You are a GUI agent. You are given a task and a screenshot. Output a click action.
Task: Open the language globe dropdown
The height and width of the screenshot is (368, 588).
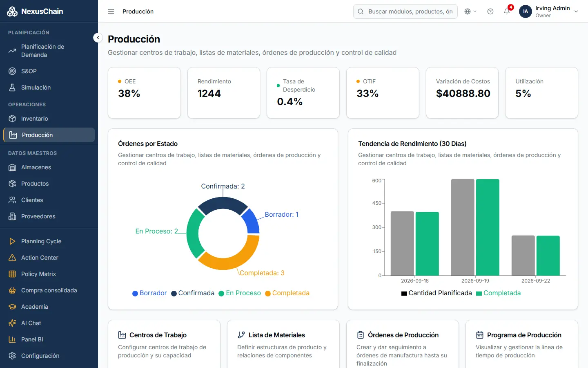click(x=470, y=11)
